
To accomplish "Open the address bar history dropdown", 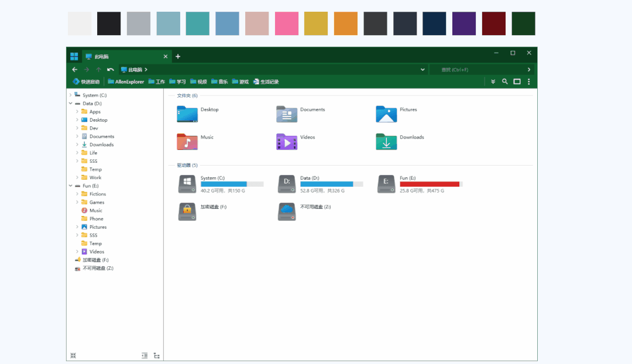I will 423,70.
